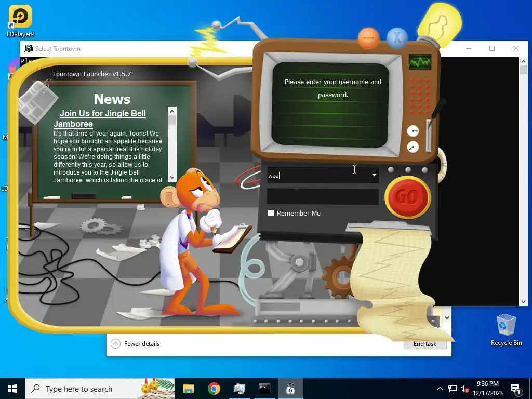Open the LDPlayer9 desktop shortcut
This screenshot has height=399, width=532.
pyautogui.click(x=20, y=21)
